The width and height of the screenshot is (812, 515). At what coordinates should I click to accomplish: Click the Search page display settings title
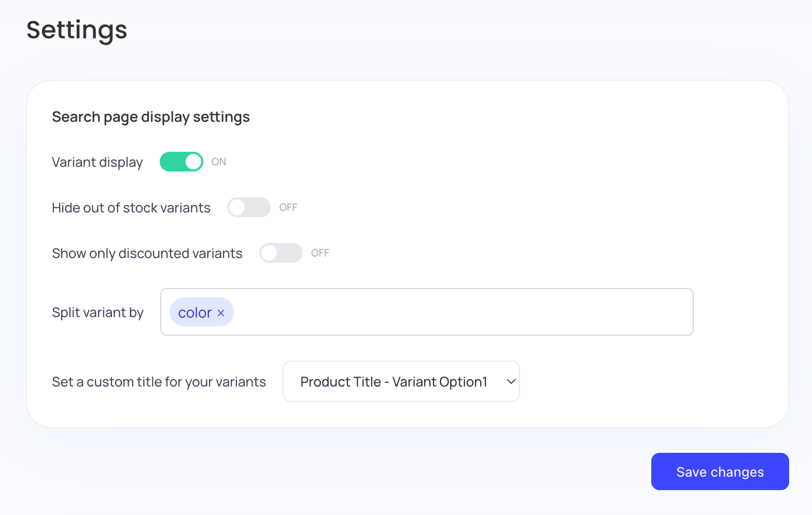coord(150,117)
